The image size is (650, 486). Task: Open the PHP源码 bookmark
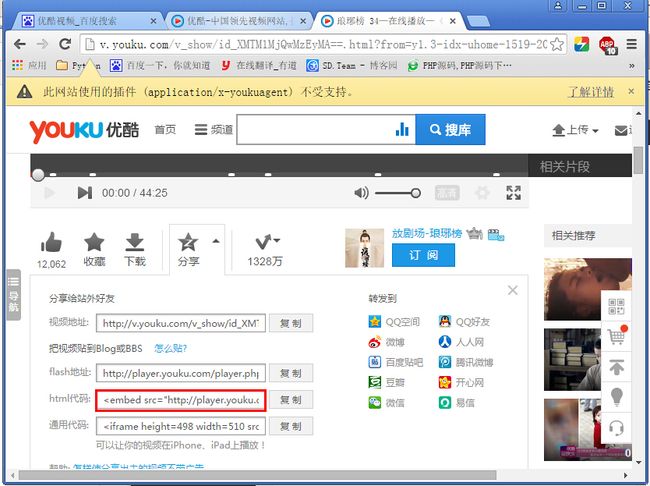(x=459, y=66)
